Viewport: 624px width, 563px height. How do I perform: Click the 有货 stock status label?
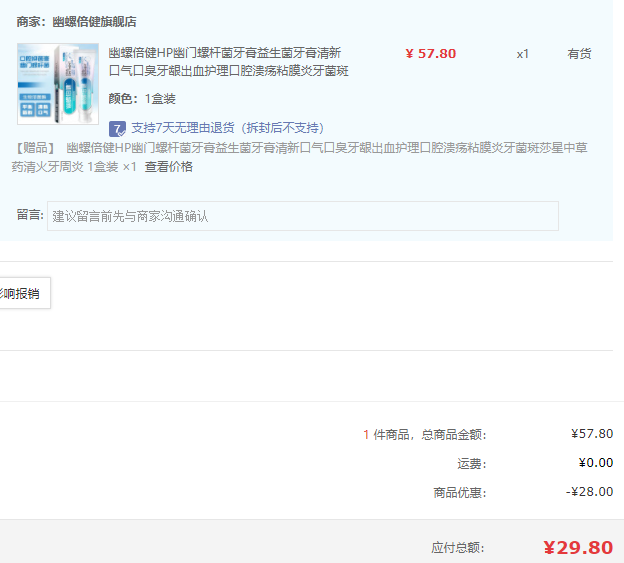(579, 54)
